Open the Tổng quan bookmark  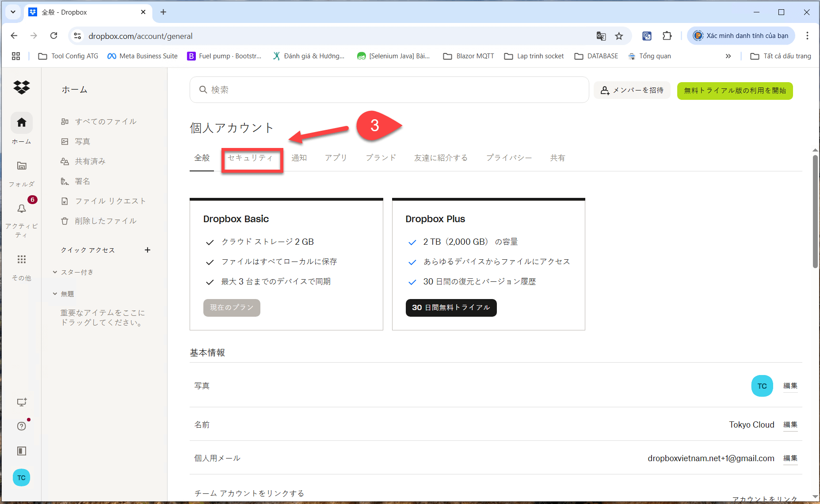[649, 56]
